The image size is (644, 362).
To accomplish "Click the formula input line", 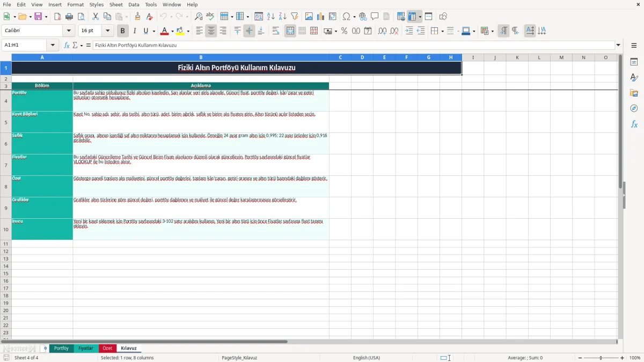I will coord(354,45).
